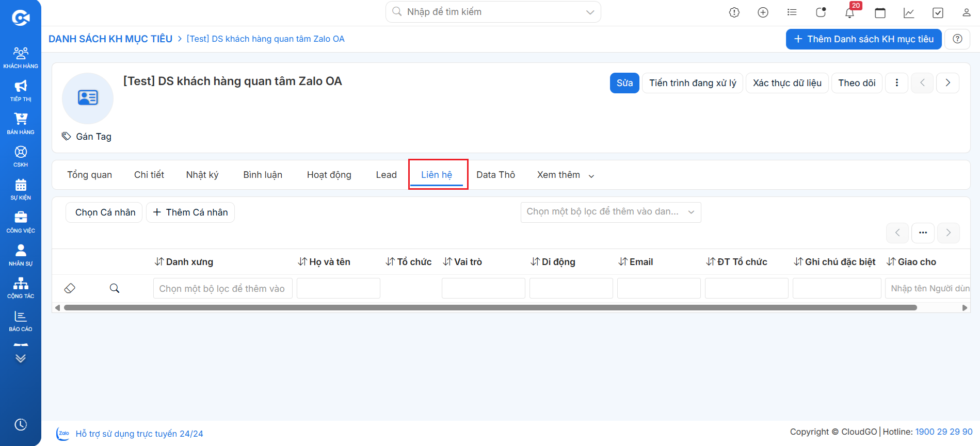Open the checkbox tasks icon in top bar
The height and width of the screenshot is (446, 980).
click(938, 12)
